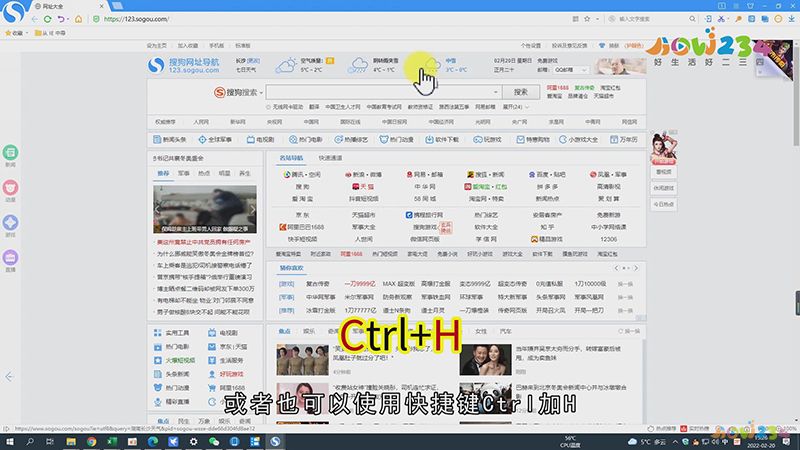Open 万年历 calendar channel
This screenshot has height=450, width=800.
[623, 139]
